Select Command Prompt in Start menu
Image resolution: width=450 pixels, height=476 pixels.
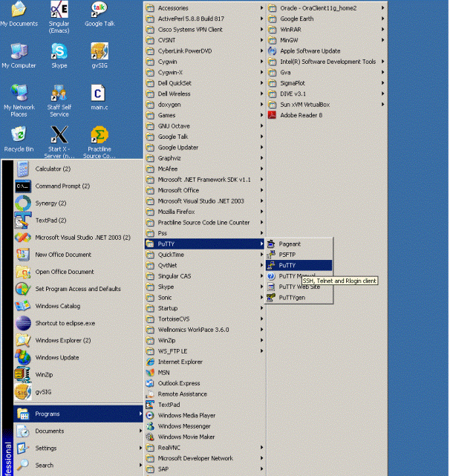[x=62, y=186]
